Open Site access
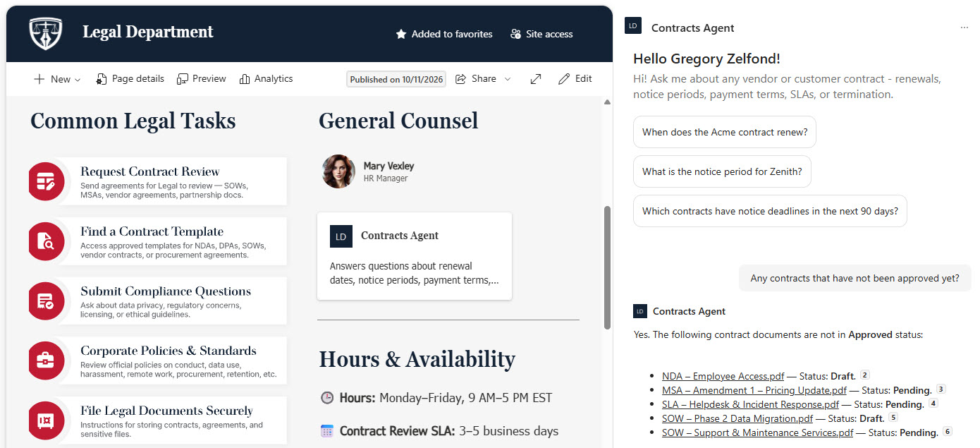 coord(541,34)
